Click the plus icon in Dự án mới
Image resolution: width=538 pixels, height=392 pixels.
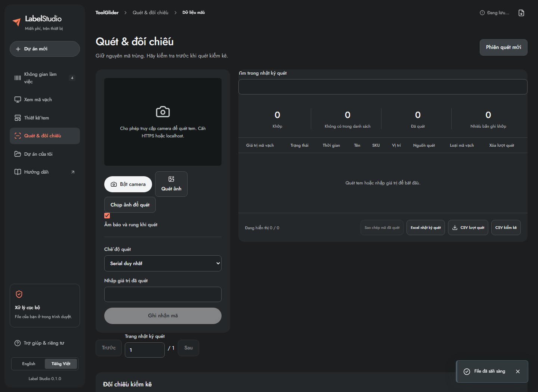click(x=18, y=49)
